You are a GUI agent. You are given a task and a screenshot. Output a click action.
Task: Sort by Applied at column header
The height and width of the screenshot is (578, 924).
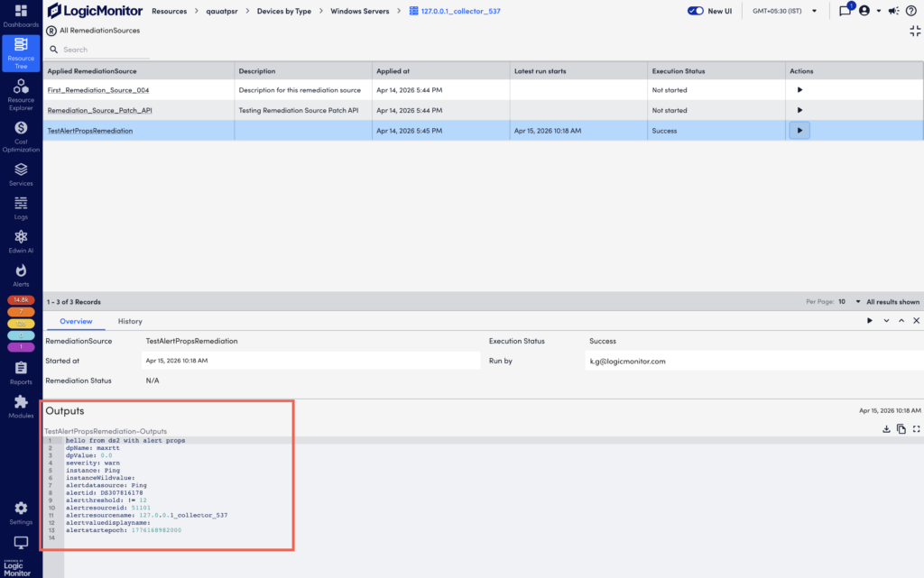point(393,70)
